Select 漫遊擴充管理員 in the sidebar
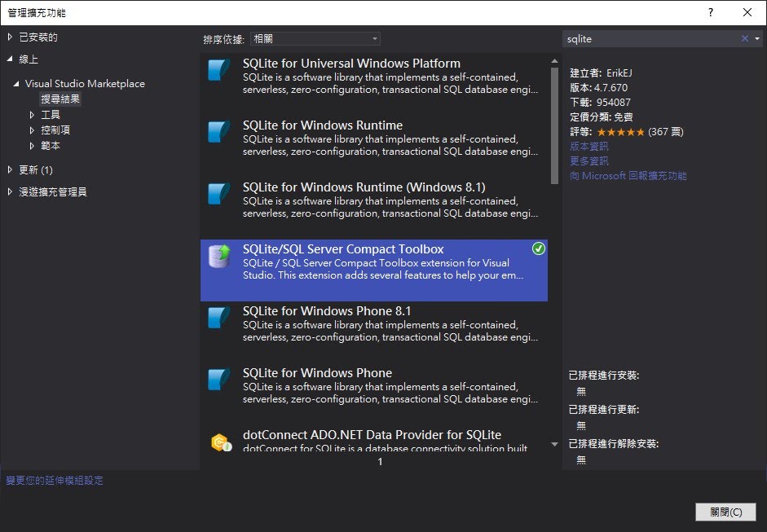The image size is (767, 532). [x=52, y=191]
